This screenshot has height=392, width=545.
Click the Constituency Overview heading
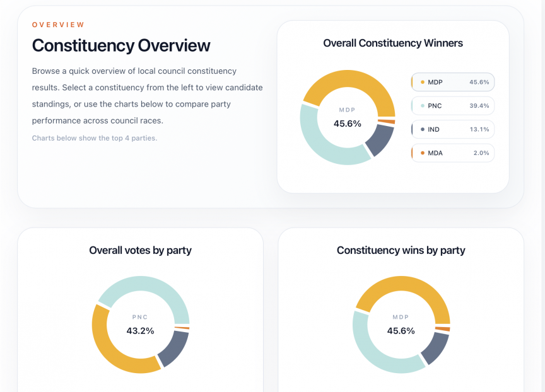pos(121,45)
